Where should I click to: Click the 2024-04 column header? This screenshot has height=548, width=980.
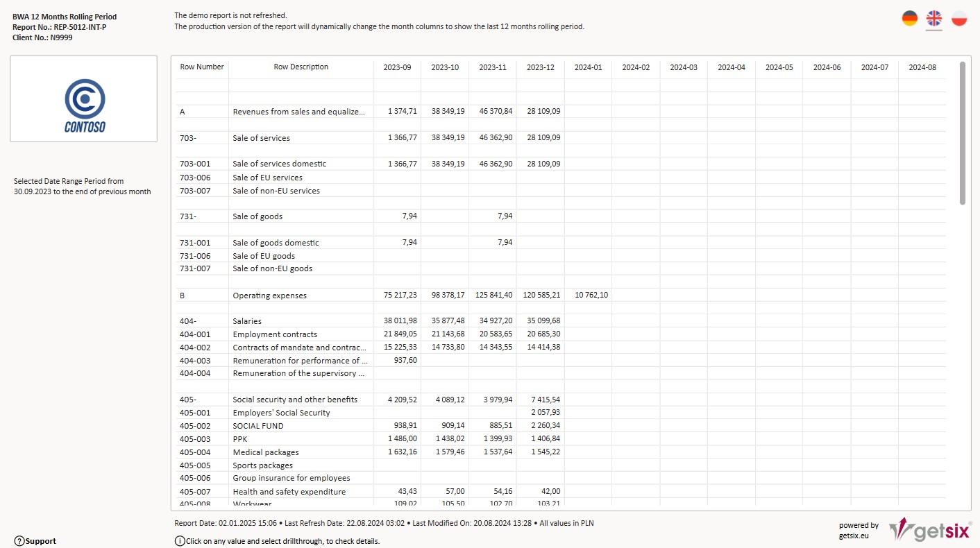point(732,68)
